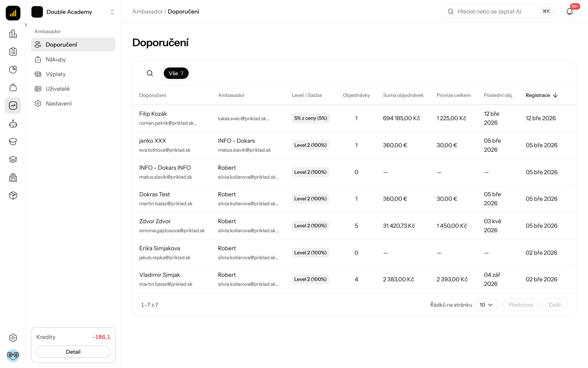Open the rows per page dropdown showing 10
The height and width of the screenshot is (368, 588).
pos(487,305)
